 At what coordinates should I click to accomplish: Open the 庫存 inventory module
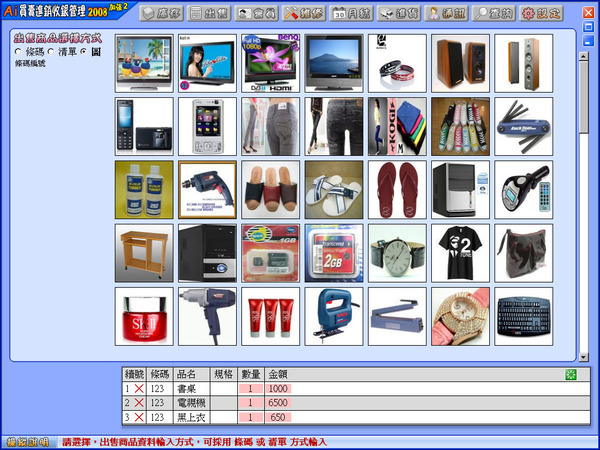click(x=161, y=13)
